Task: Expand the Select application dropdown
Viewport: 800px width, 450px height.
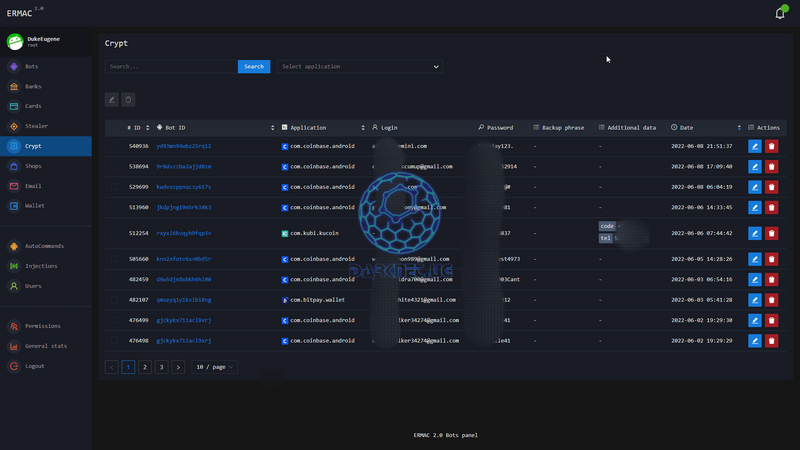Action: [360, 66]
